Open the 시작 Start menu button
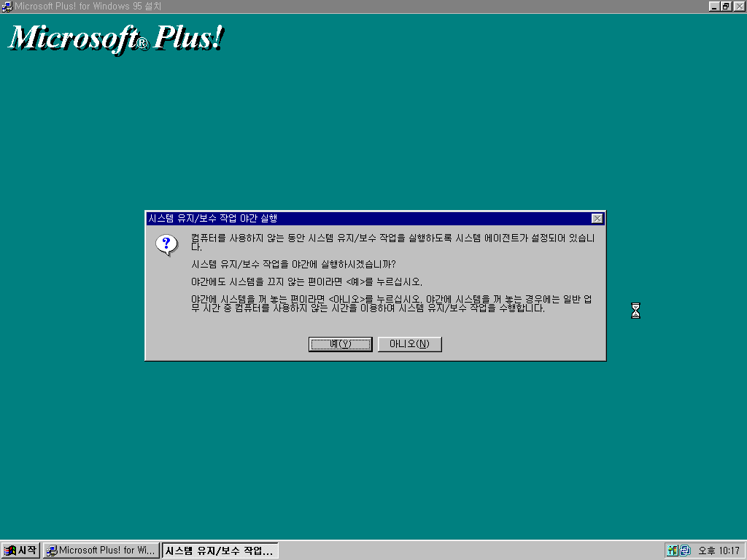Viewport: 747px width, 560px height. (x=20, y=551)
